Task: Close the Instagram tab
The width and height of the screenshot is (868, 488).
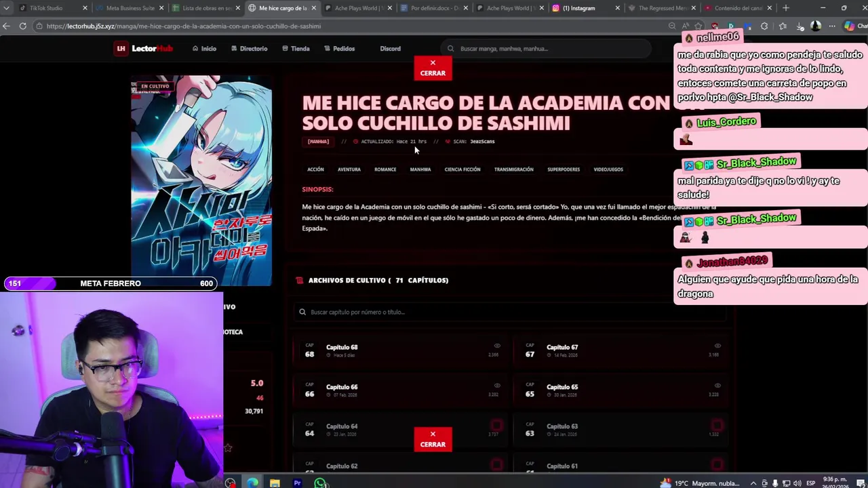Action: [617, 8]
